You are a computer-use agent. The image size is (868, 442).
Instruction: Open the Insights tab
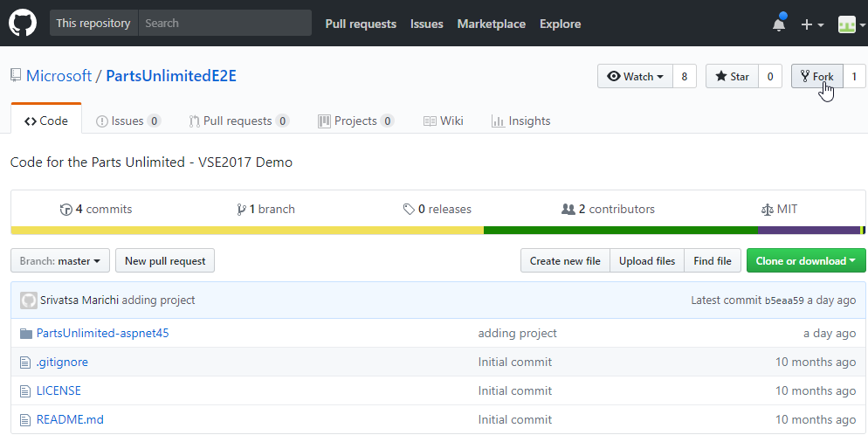coord(521,121)
